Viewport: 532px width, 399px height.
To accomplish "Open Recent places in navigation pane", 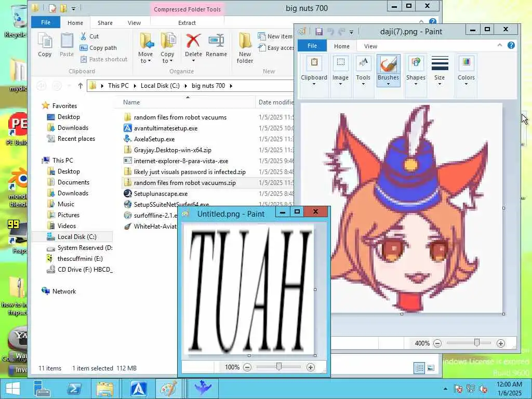I will click(x=76, y=138).
